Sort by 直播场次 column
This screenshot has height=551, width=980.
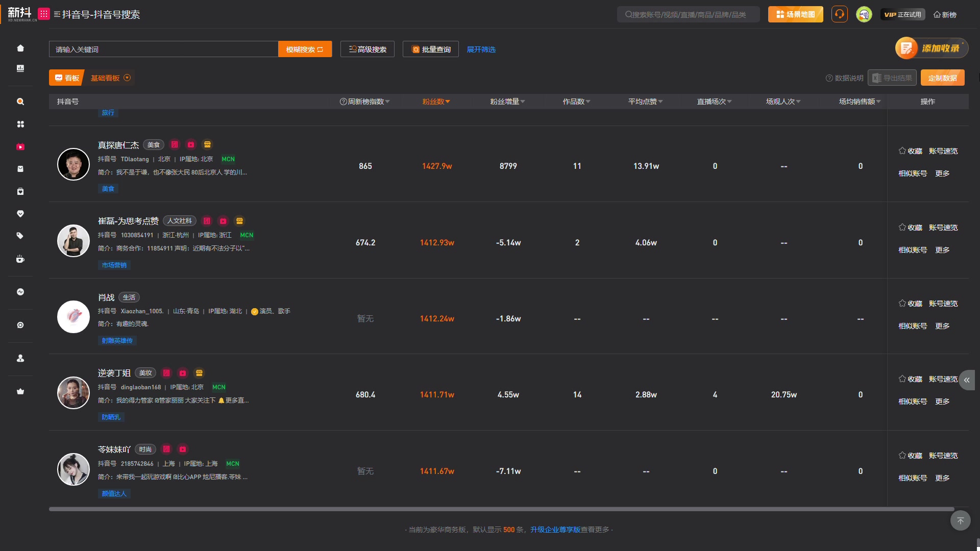pos(715,102)
